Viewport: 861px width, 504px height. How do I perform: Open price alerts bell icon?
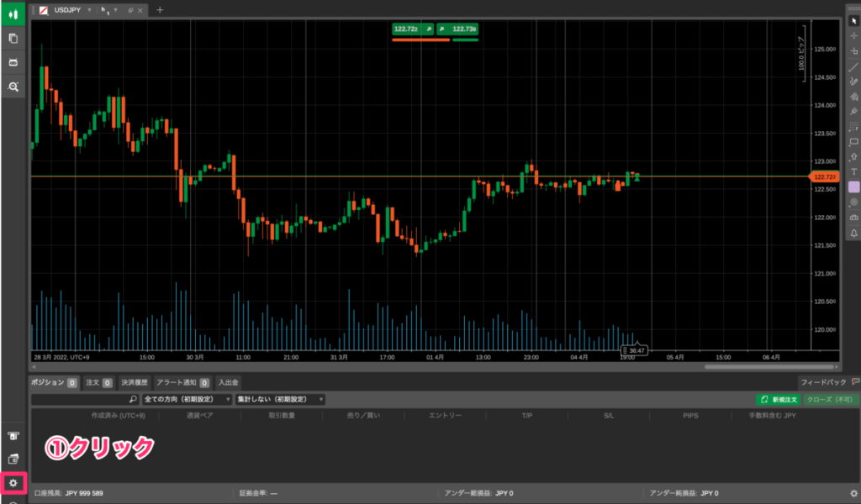(854, 233)
